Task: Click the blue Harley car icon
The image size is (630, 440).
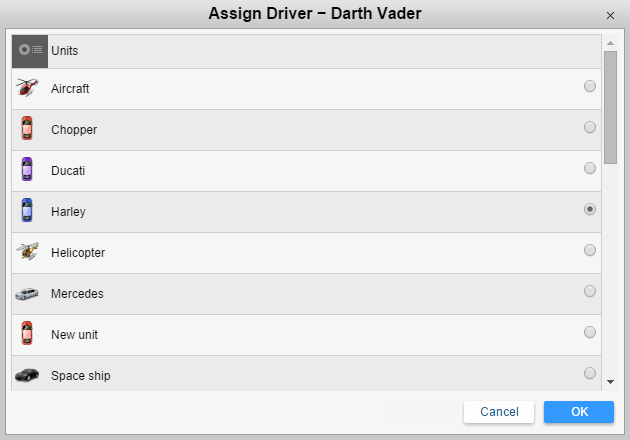Action: coord(27,211)
